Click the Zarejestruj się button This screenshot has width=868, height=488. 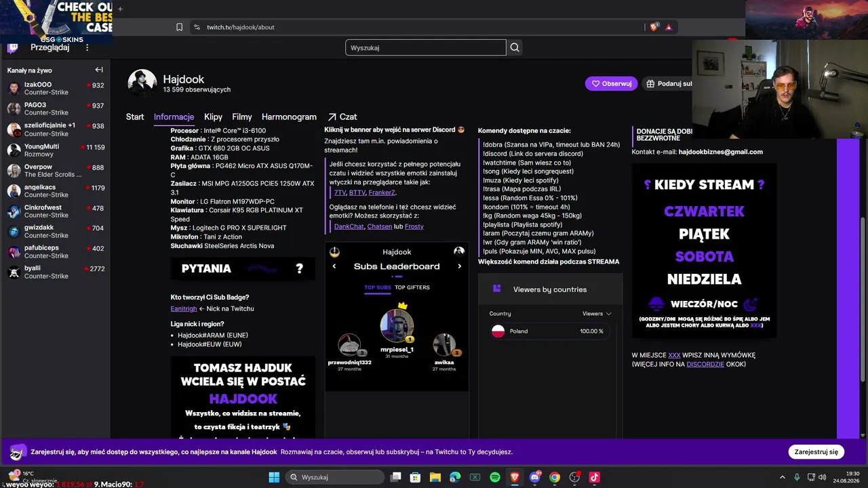pos(816,451)
